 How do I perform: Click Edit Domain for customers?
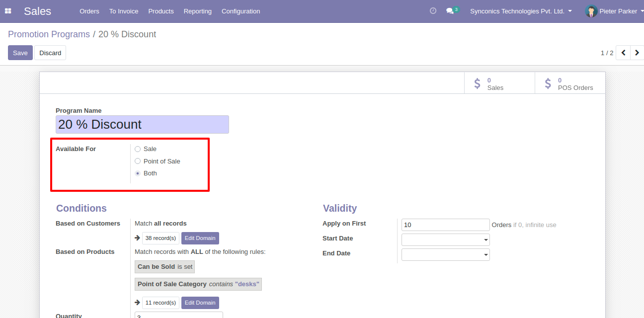click(200, 238)
